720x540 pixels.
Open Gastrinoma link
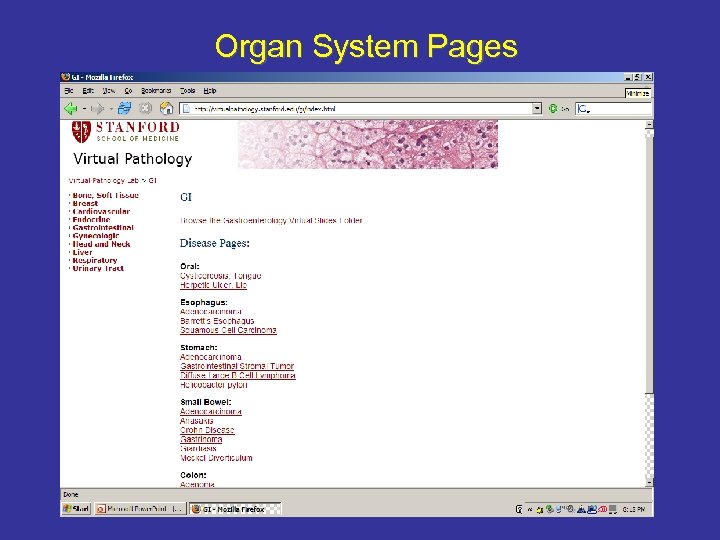tap(201, 439)
